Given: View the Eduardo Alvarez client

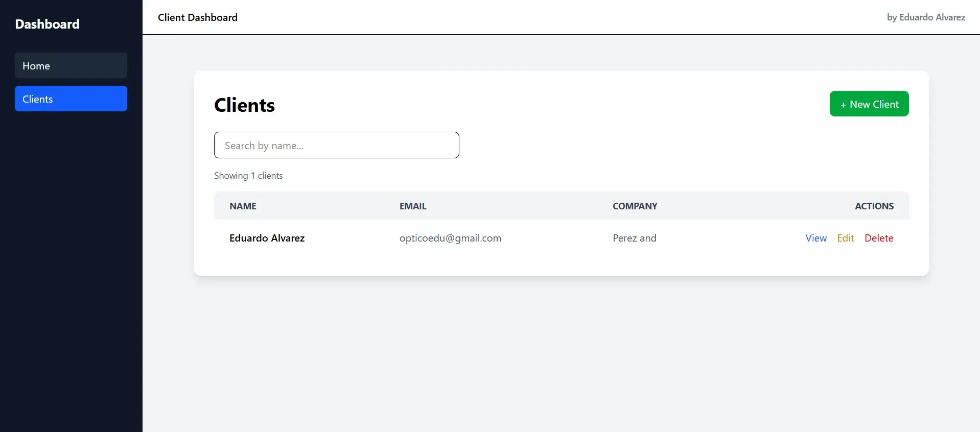Looking at the screenshot, I should pyautogui.click(x=815, y=238).
